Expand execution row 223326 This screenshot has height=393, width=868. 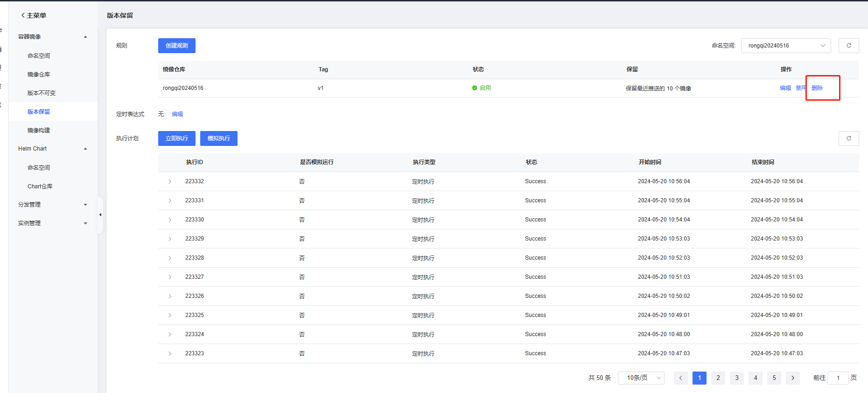click(170, 296)
